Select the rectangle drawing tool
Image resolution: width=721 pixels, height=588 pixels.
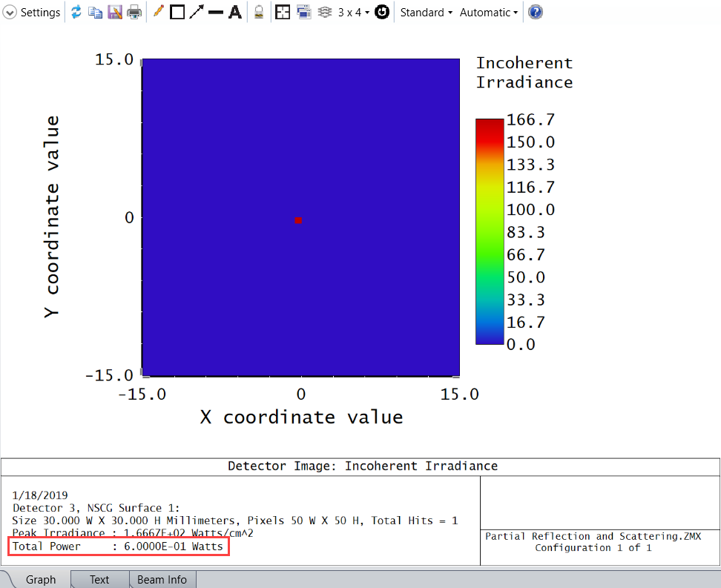coord(177,13)
